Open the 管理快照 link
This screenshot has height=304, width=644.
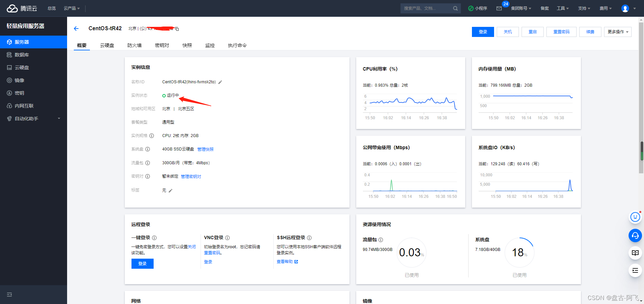click(205, 149)
